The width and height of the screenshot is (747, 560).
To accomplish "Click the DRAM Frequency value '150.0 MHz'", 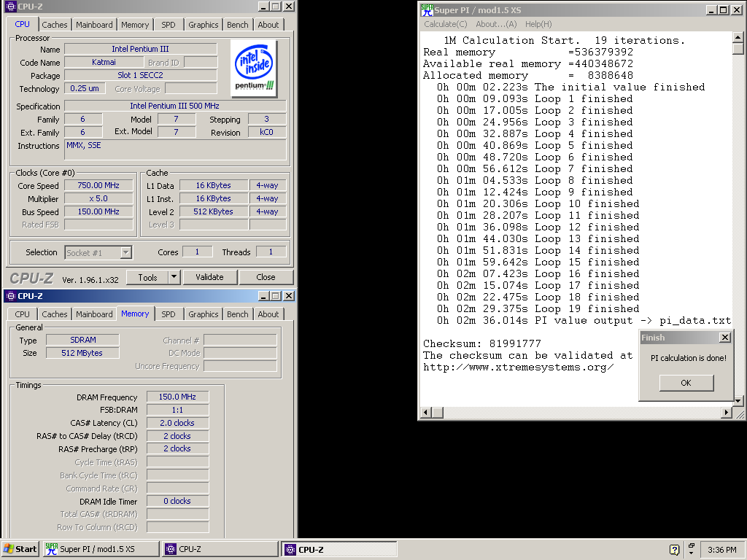I will point(178,397).
